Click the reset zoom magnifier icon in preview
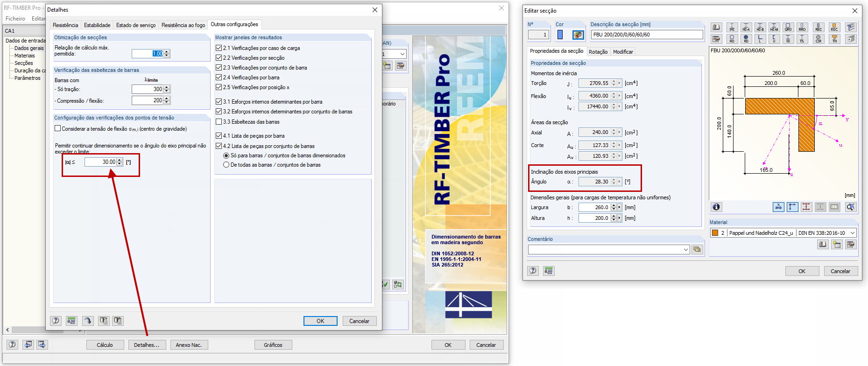 click(851, 207)
